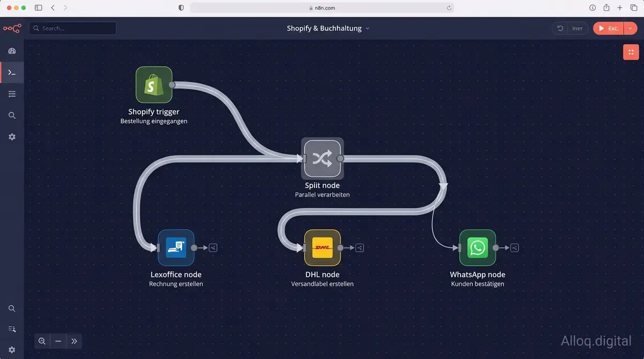Click the Iner button

click(578, 28)
